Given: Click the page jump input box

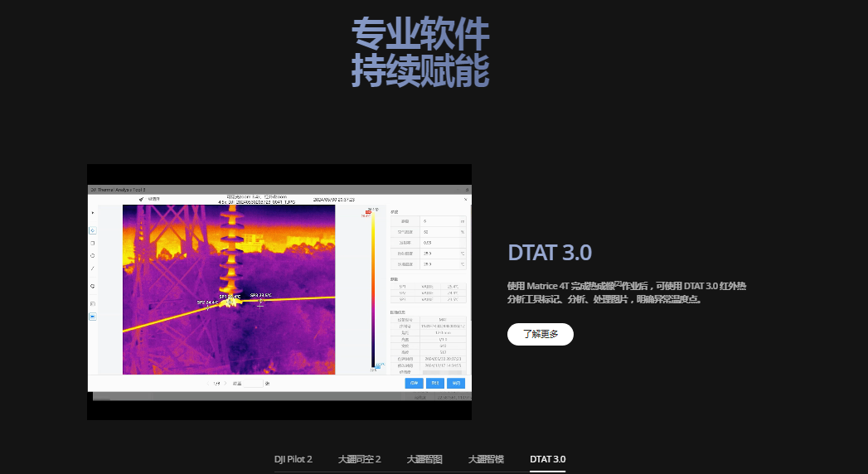Looking at the screenshot, I should (253, 384).
